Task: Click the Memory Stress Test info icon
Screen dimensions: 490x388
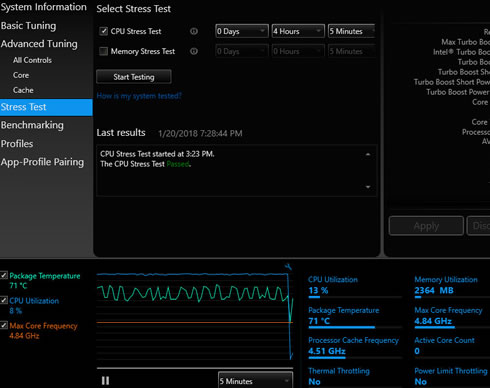Action: (194, 51)
